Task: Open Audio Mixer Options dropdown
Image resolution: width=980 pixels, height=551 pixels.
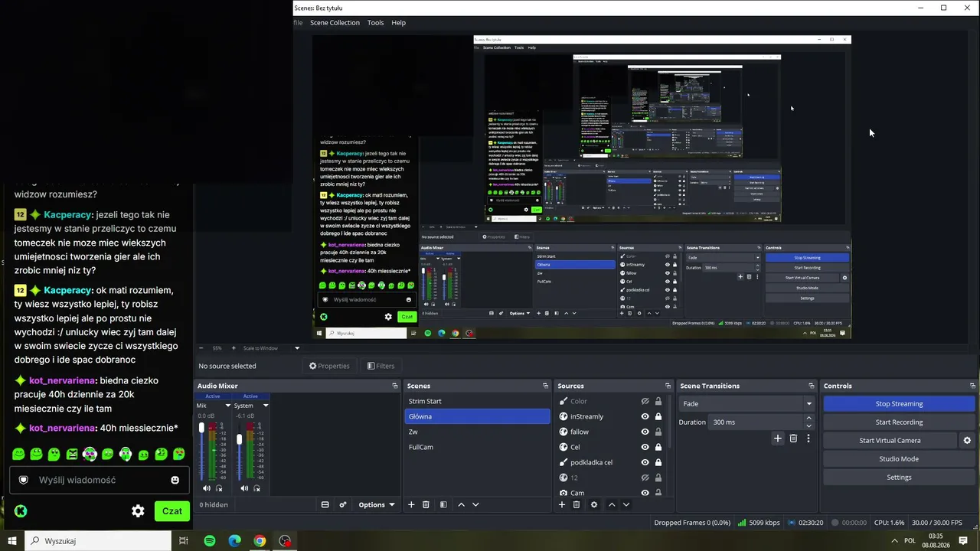Action: [x=376, y=505]
